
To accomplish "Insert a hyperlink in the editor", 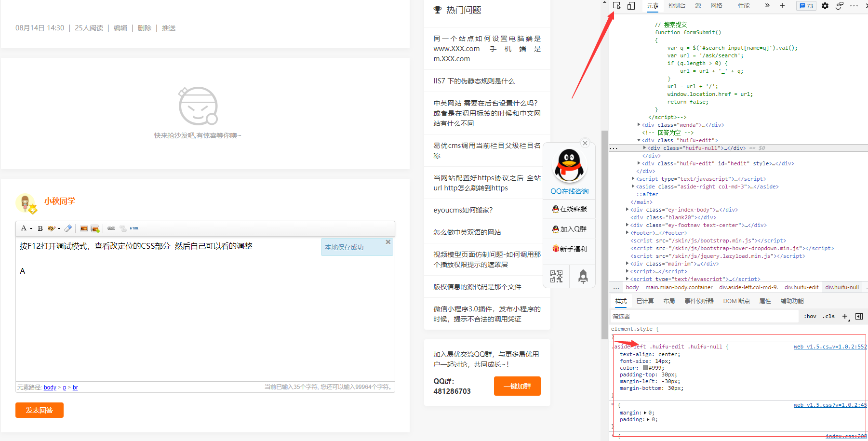I will pyautogui.click(x=111, y=228).
